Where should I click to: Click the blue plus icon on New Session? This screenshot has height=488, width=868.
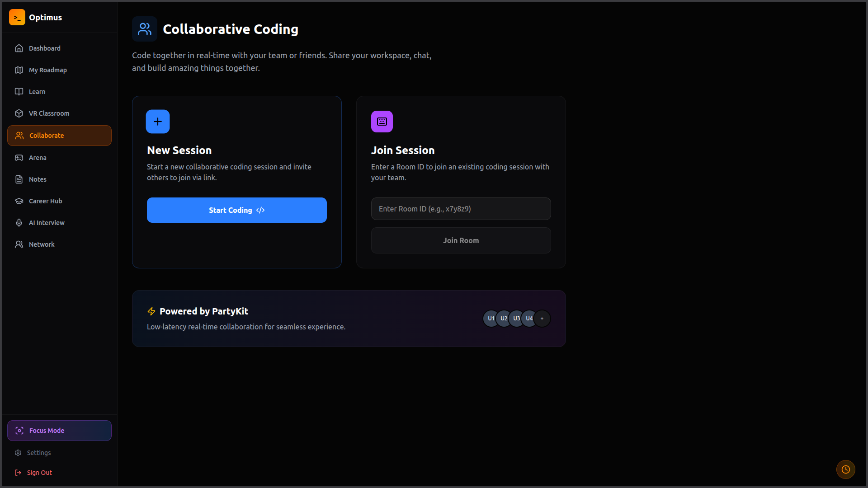coord(158,122)
